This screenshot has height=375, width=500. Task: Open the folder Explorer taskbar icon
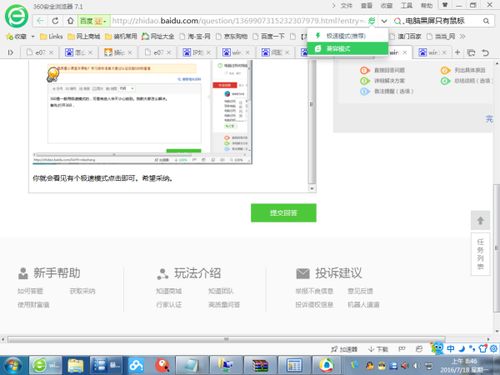click(76, 366)
